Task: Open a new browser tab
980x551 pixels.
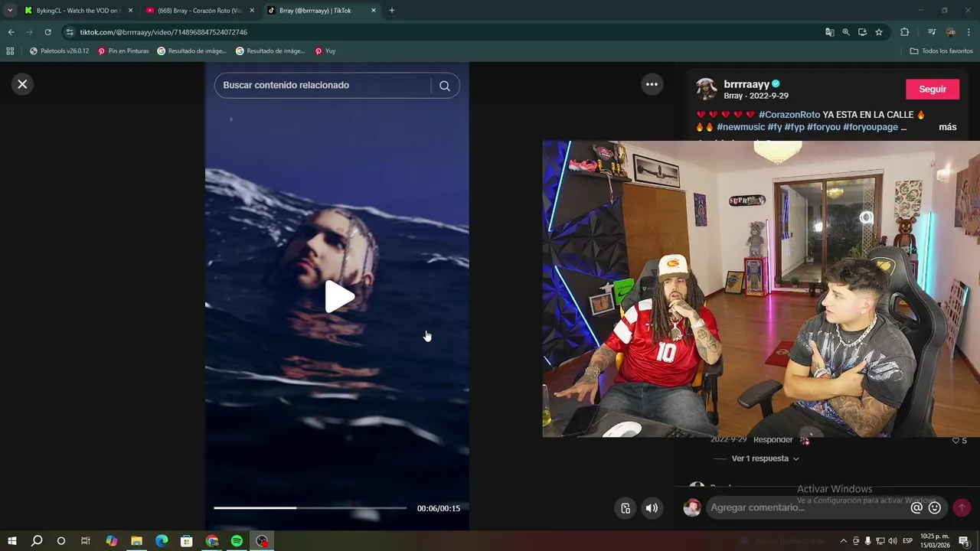Action: [392, 11]
